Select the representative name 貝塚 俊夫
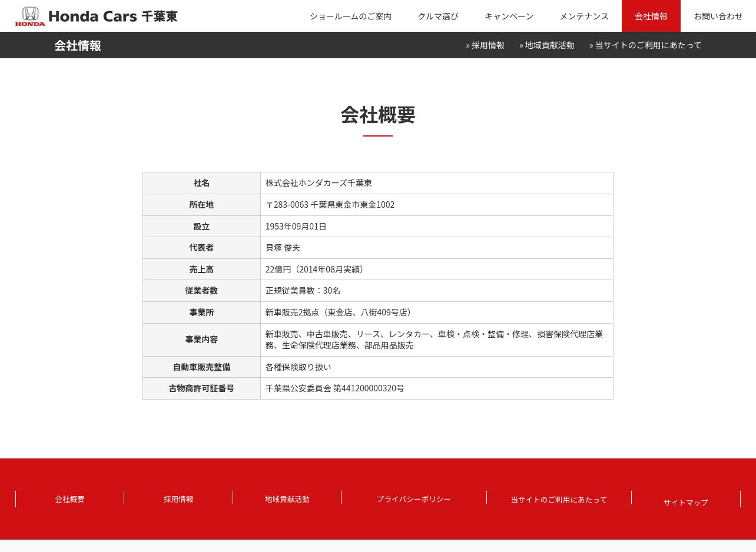 [283, 248]
